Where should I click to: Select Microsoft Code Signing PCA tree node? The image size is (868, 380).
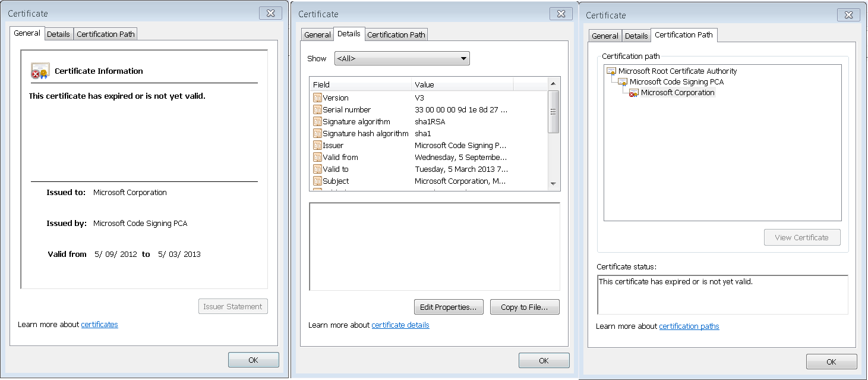677,81
